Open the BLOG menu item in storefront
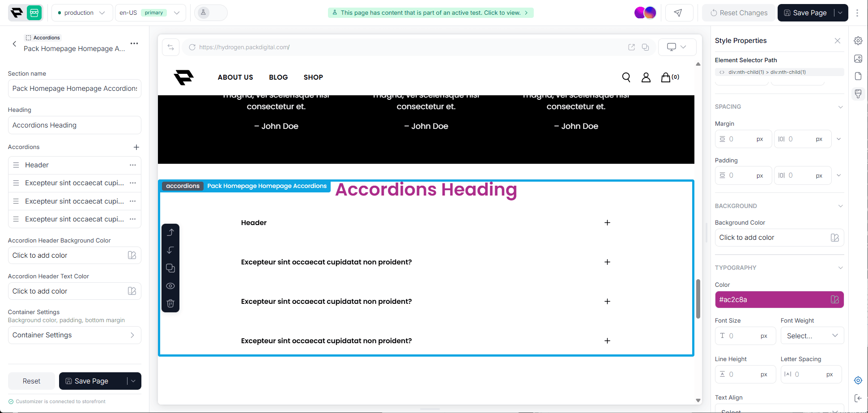This screenshot has height=413, width=868. point(278,77)
